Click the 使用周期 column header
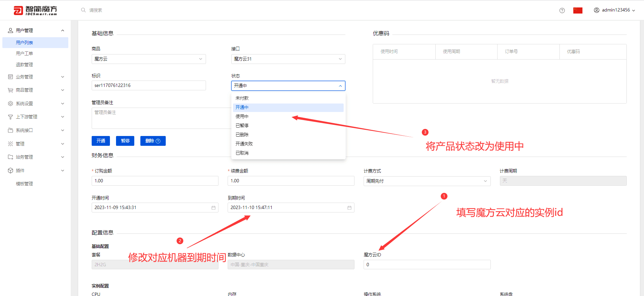 tap(466, 52)
